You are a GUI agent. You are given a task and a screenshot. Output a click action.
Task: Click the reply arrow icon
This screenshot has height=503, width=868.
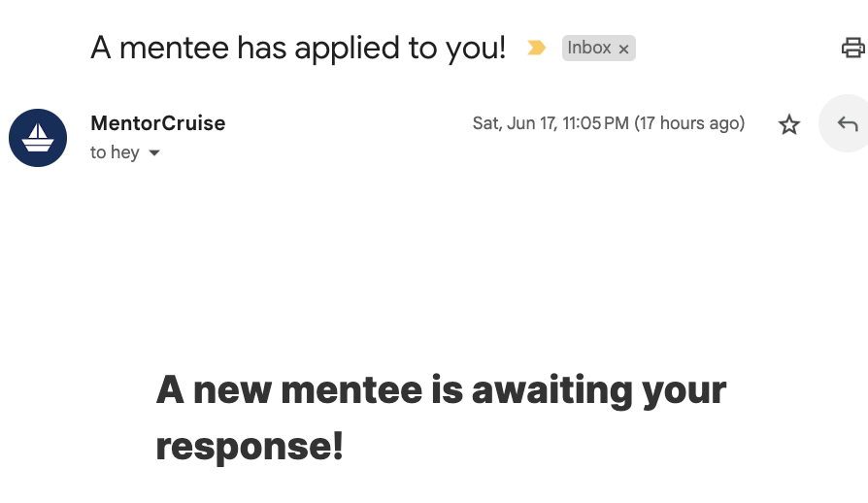[x=847, y=123]
